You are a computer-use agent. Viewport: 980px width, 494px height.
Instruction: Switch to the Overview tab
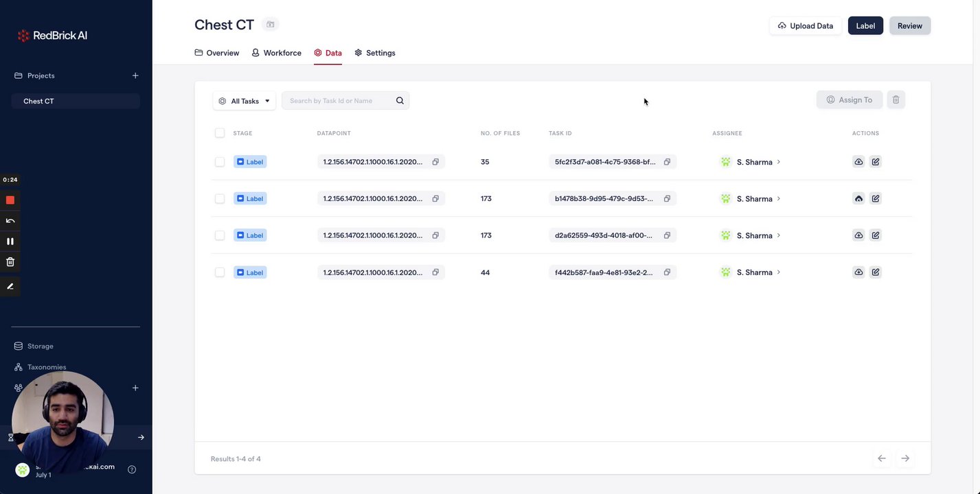[217, 53]
